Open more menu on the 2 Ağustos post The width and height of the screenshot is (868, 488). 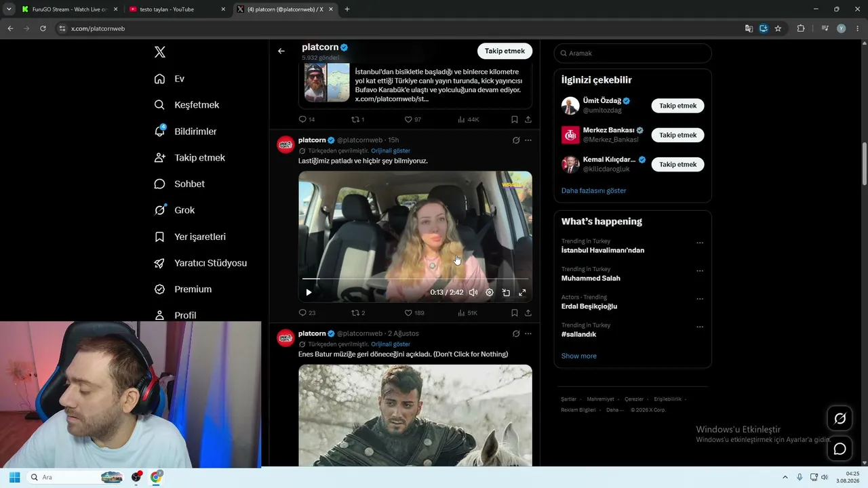pyautogui.click(x=528, y=333)
